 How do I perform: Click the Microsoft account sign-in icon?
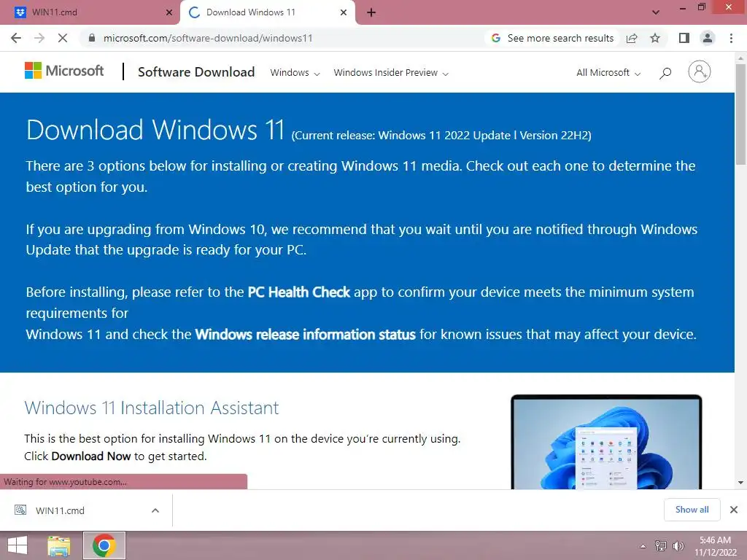700,71
